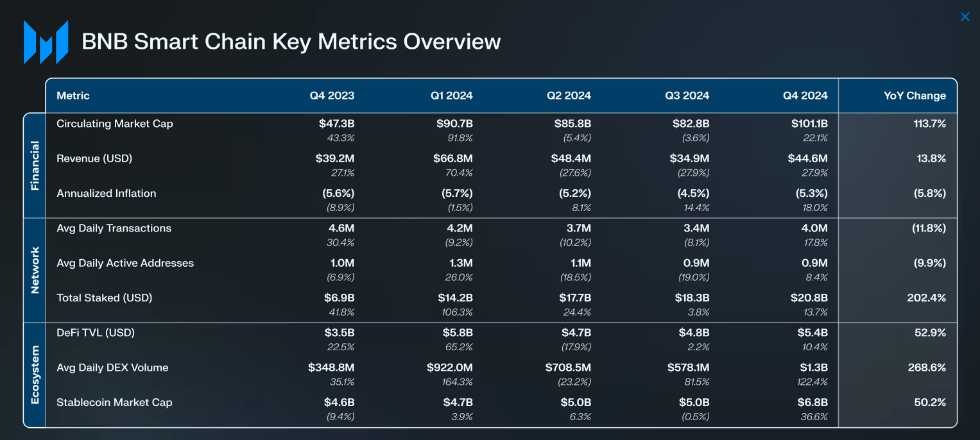
Task: Click the Annualized Inflation row label
Action: (107, 193)
